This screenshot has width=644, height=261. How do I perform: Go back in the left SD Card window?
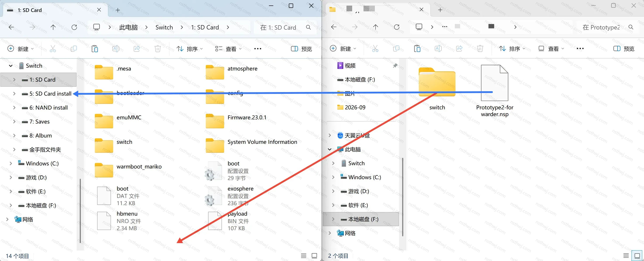[11, 27]
